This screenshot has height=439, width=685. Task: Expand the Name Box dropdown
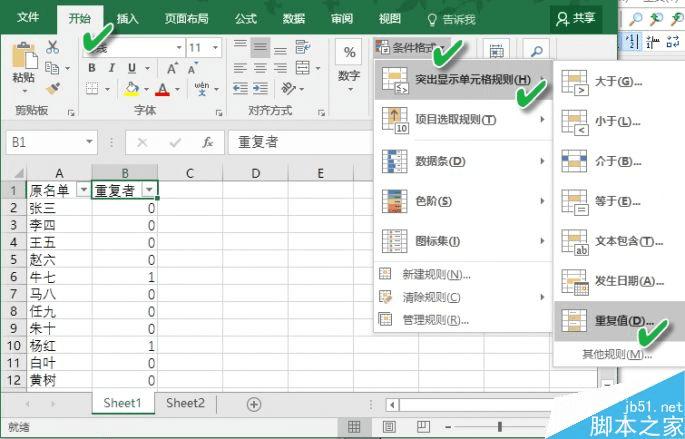click(89, 142)
